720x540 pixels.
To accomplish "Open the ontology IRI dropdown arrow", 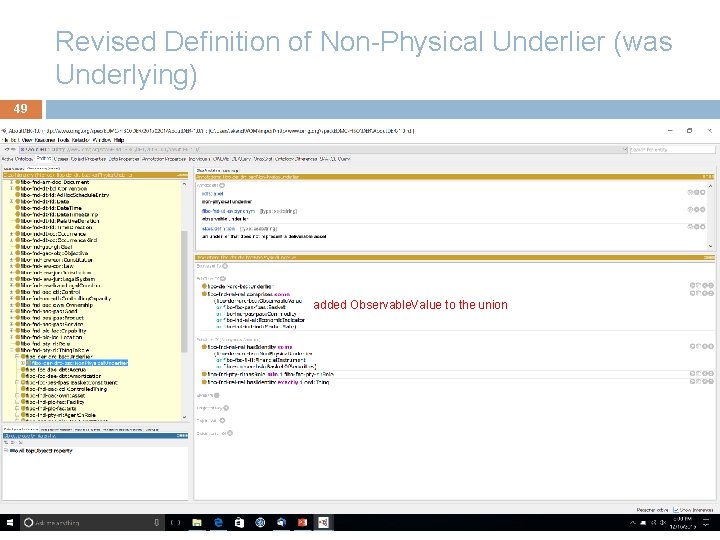I will tap(624, 150).
